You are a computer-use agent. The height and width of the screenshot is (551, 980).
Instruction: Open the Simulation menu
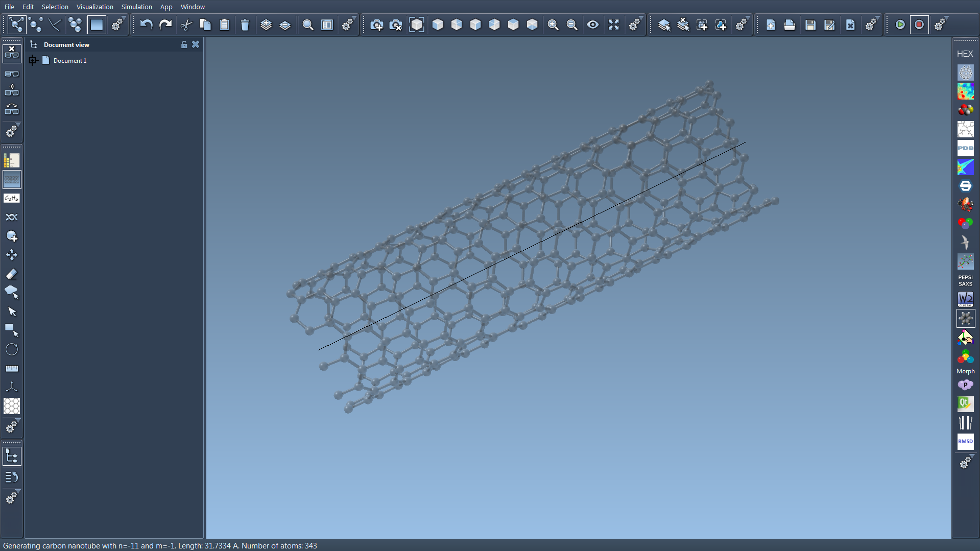pyautogui.click(x=136, y=7)
